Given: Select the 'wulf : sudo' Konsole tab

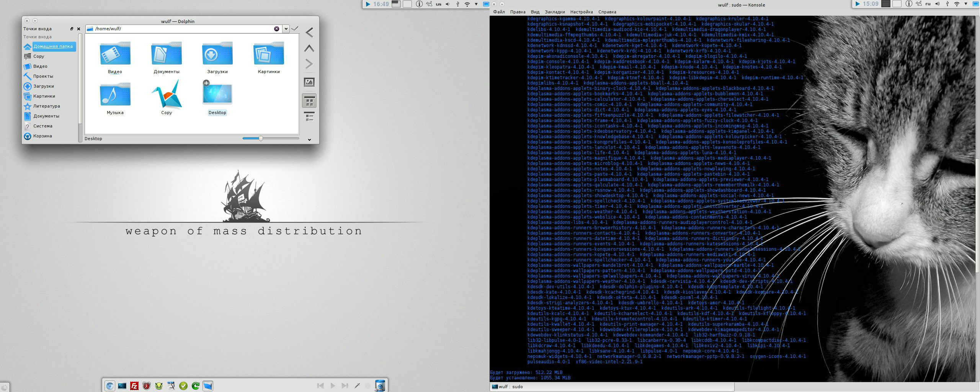Looking at the screenshot, I should click(x=612, y=387).
